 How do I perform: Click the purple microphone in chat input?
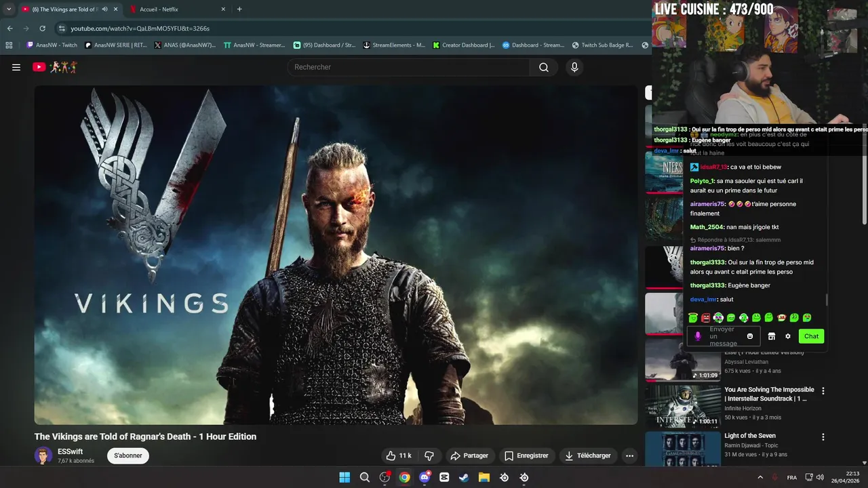pos(698,336)
